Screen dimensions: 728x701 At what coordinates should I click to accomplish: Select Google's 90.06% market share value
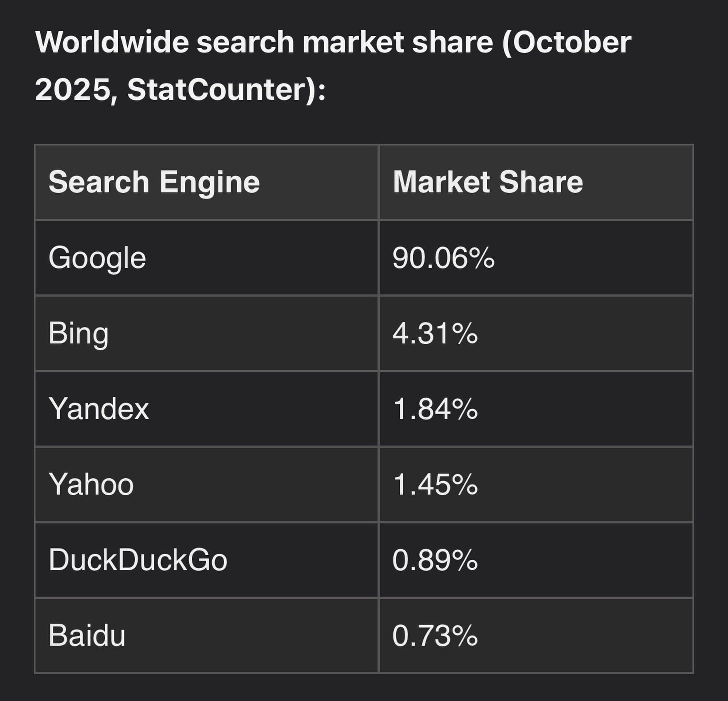[443, 258]
